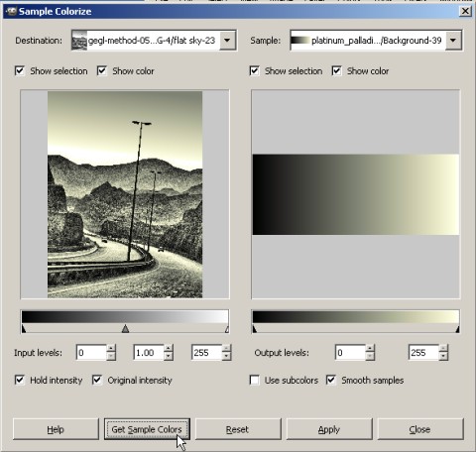
Task: Click the output levels white marker
Action: coord(457,329)
